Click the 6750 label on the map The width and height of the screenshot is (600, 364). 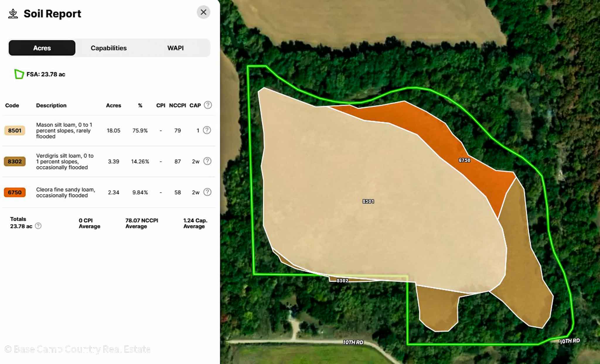coord(464,160)
